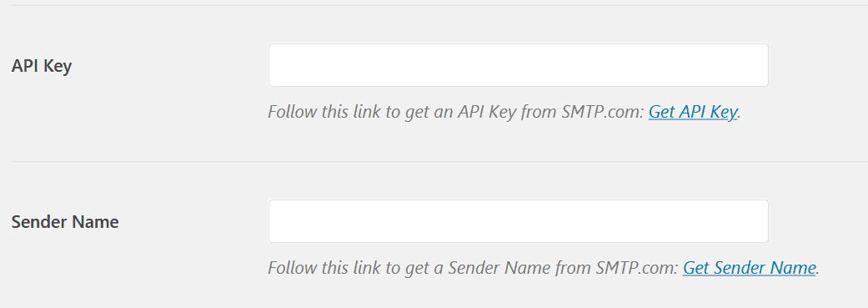Place cursor in empty Sender Name box
Viewport: 868px width, 308px height.
(518, 221)
